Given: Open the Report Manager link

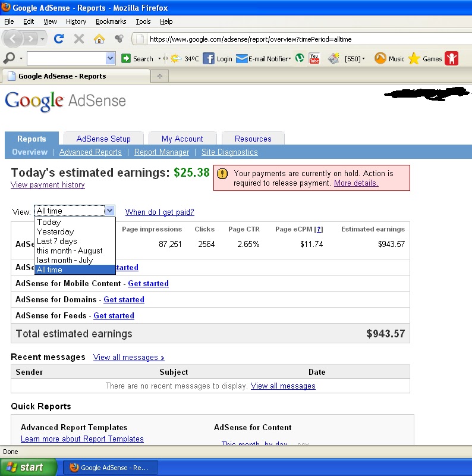Looking at the screenshot, I should pos(162,152).
